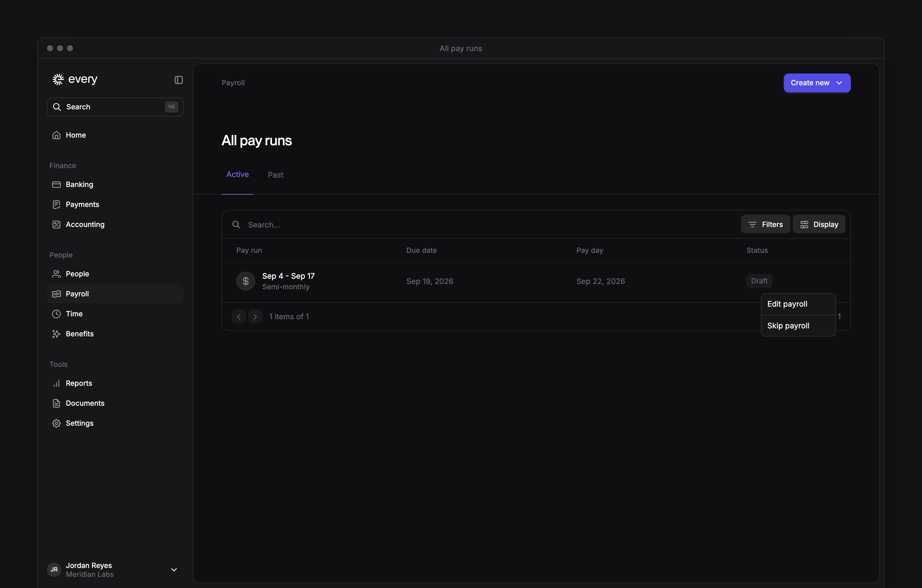Click the dollar icon of Sep 4 - Sep 17 run
The height and width of the screenshot is (588, 922).
tap(245, 281)
